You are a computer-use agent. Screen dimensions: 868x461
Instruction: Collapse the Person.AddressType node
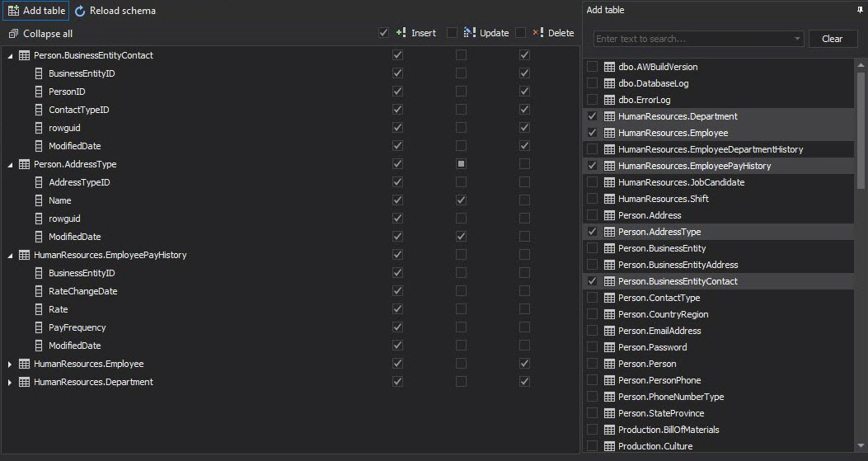coord(10,165)
